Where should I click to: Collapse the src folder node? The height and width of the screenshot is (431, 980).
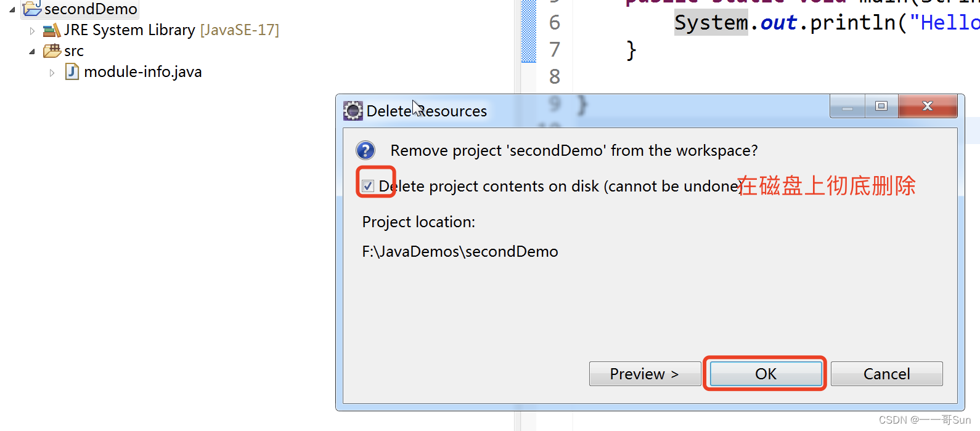pos(32,52)
